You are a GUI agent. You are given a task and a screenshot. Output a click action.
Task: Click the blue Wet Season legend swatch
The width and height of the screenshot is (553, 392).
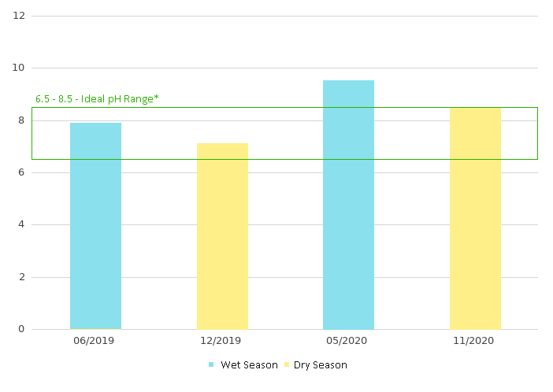211,365
